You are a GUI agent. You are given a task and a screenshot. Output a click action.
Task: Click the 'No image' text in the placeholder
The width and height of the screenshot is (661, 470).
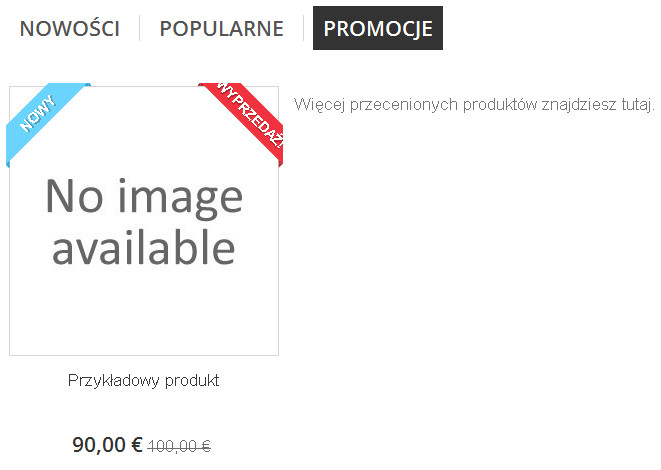[x=144, y=196]
